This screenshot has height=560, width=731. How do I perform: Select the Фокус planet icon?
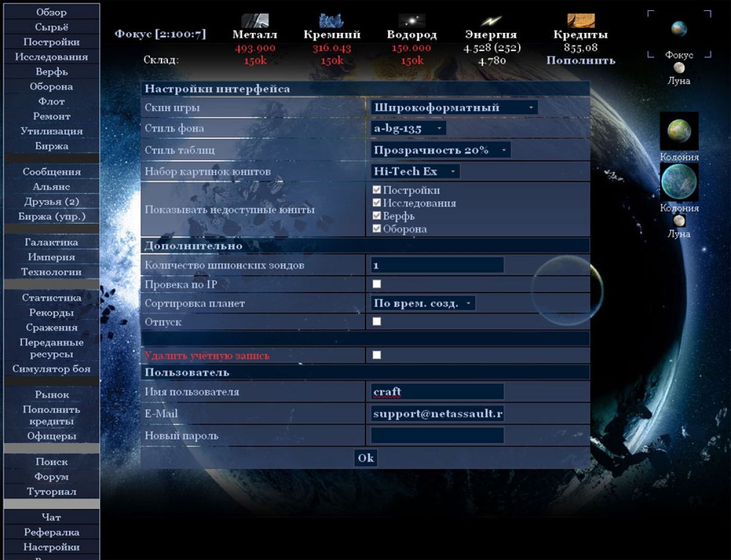coord(679,29)
